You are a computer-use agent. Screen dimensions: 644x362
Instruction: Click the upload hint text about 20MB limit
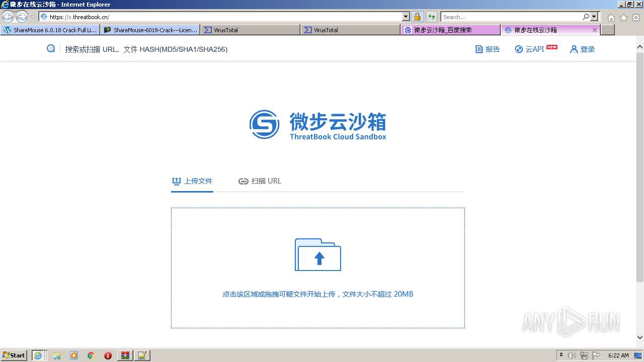coord(318,294)
